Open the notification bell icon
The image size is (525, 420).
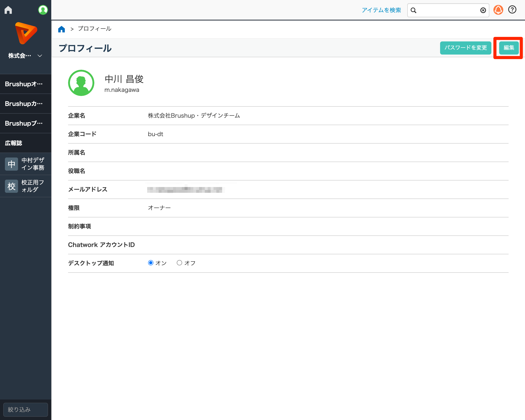[x=498, y=10]
